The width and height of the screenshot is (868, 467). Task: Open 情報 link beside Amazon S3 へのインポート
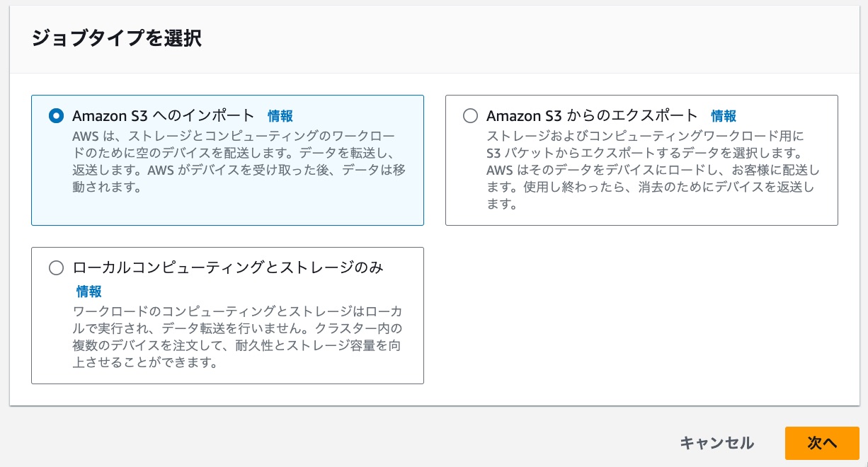click(x=280, y=116)
